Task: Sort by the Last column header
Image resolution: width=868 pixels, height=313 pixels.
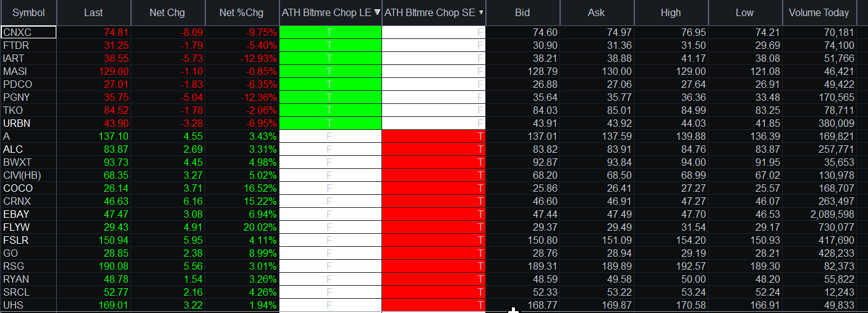Action: (93, 12)
